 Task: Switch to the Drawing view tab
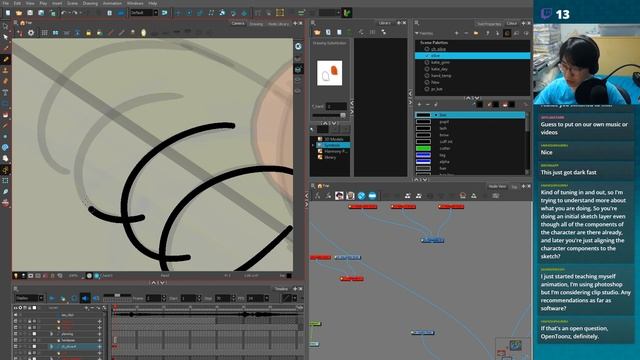256,24
